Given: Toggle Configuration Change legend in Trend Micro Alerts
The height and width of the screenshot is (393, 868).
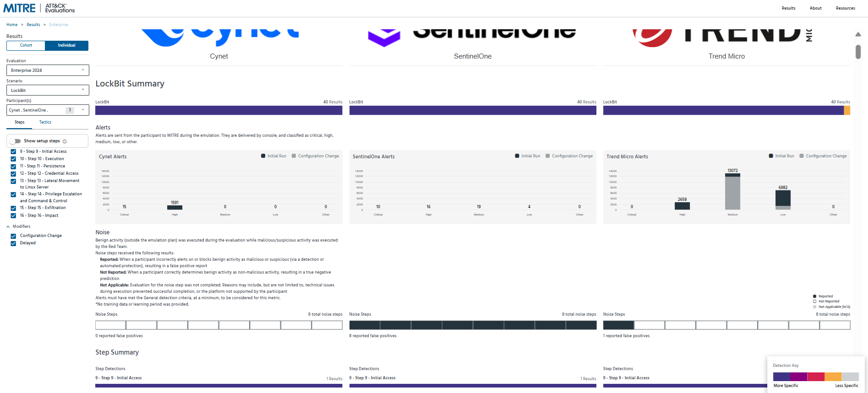Looking at the screenshot, I should click(x=823, y=156).
